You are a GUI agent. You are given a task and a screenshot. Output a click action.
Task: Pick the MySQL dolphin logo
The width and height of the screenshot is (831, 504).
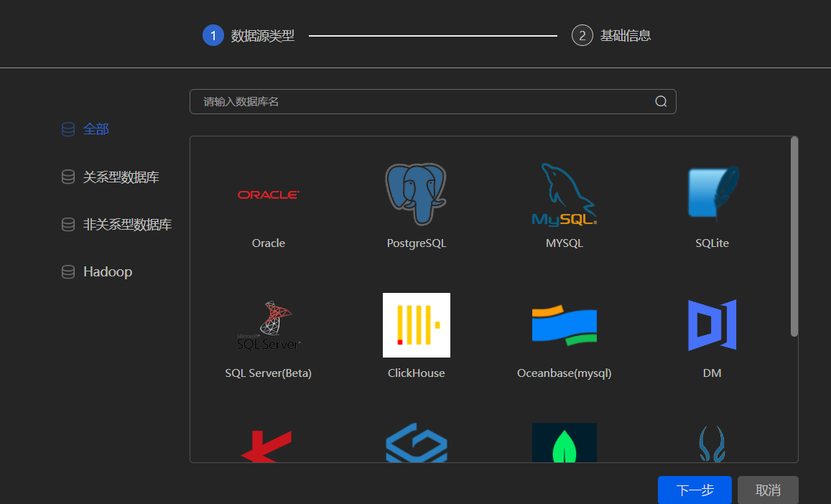point(565,195)
